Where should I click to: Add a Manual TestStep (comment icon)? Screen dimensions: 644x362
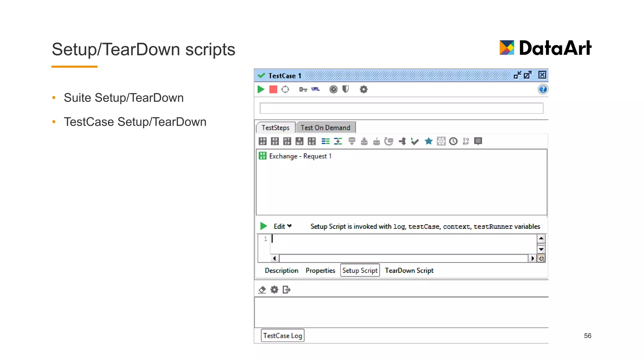click(478, 141)
